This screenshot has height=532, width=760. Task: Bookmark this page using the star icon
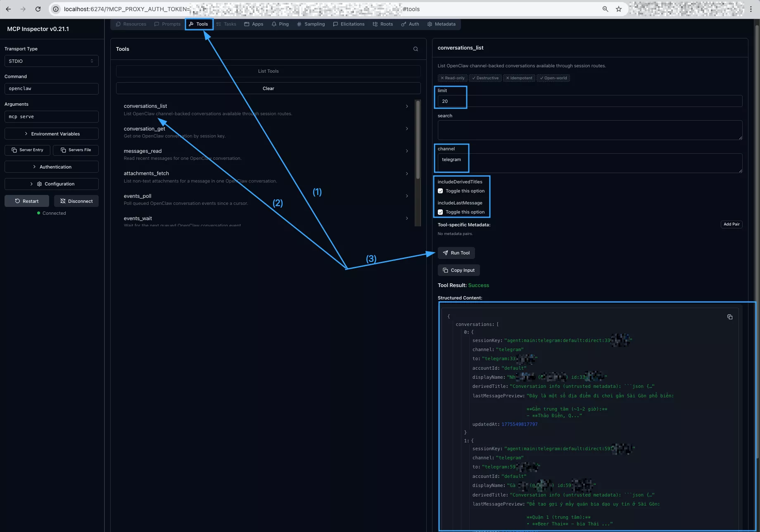619,9
